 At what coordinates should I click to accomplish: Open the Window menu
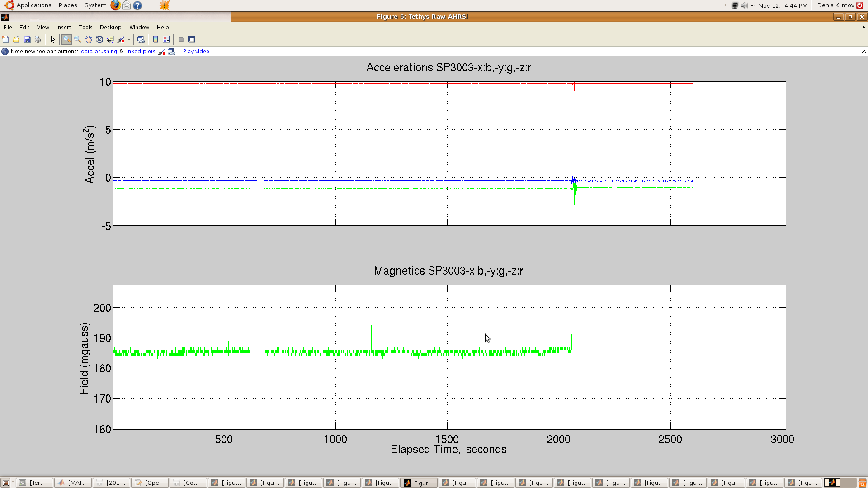coord(139,28)
